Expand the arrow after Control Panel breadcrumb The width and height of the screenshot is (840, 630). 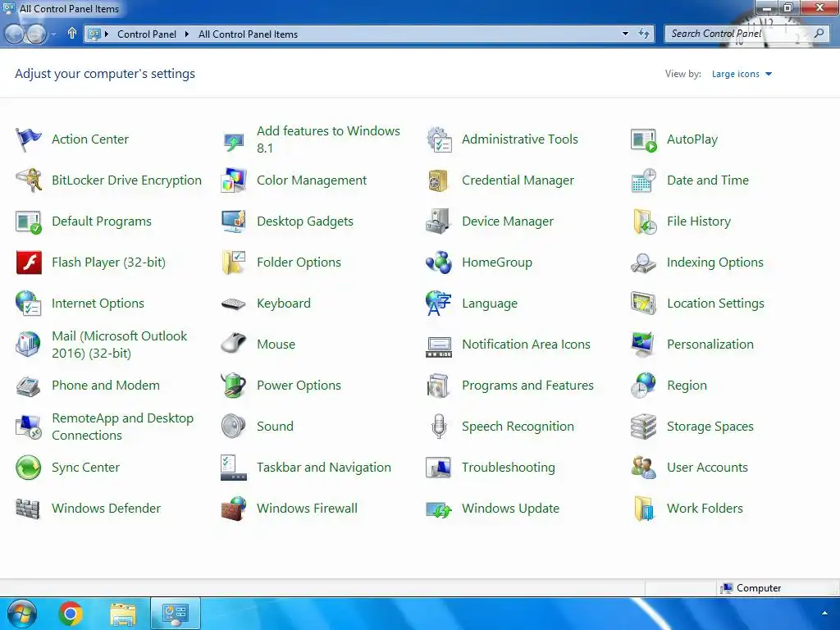coord(186,34)
